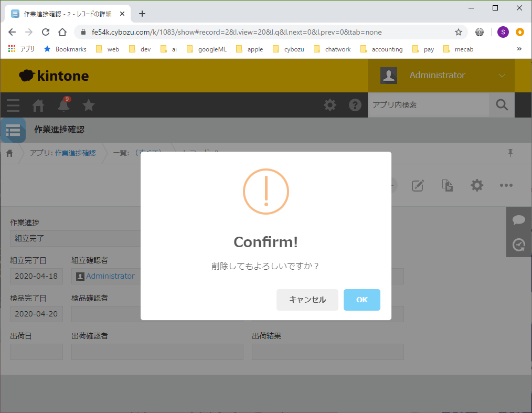Click the help question mark icon
Viewport: 532px width, 413px height.
(355, 105)
